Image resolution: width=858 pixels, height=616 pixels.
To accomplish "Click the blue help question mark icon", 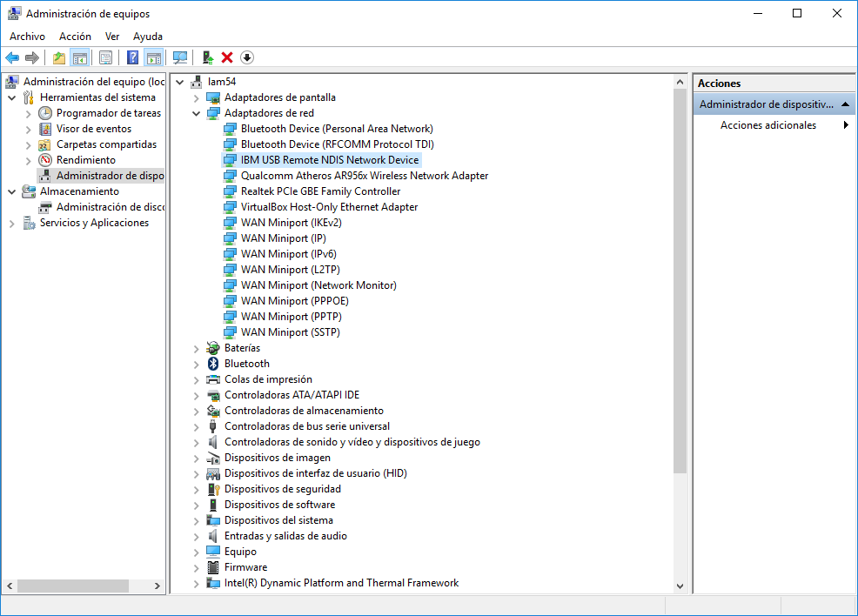I will (132, 57).
